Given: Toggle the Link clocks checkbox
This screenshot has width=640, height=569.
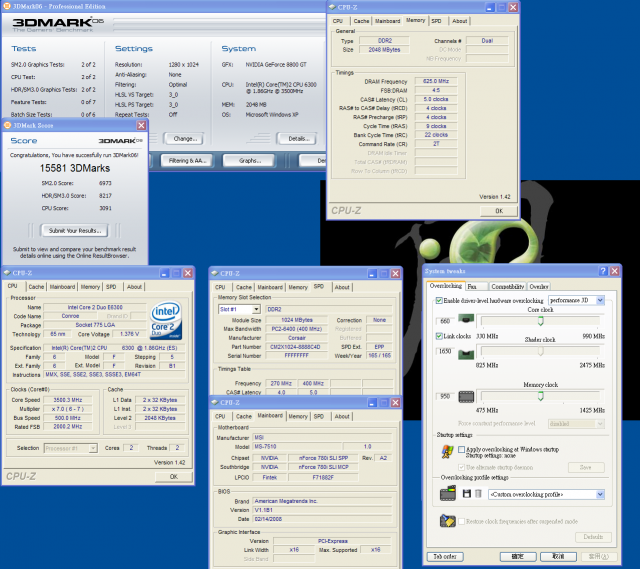Looking at the screenshot, I should coord(439,336).
